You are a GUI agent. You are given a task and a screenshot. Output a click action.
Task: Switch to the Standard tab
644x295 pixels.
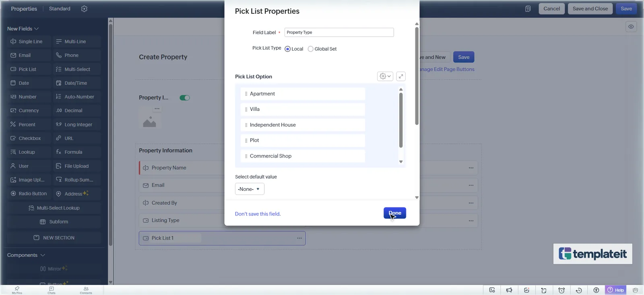[60, 9]
